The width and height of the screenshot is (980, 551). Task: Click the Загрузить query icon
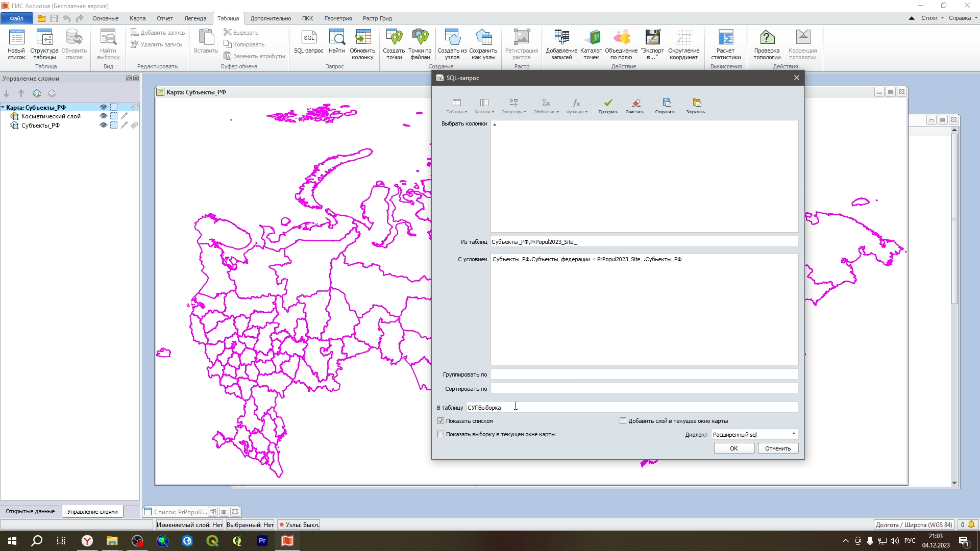click(697, 104)
